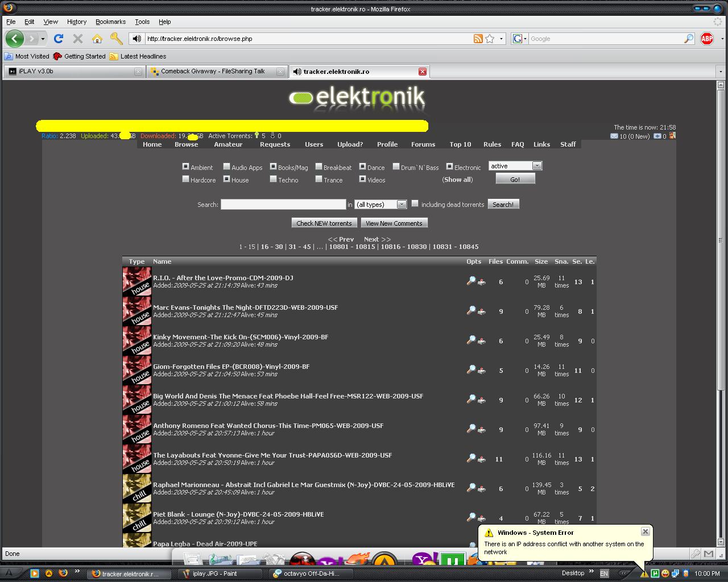Open the 'active' torrent status dropdown
Viewport: 728px width, 582px height.
tap(515, 166)
